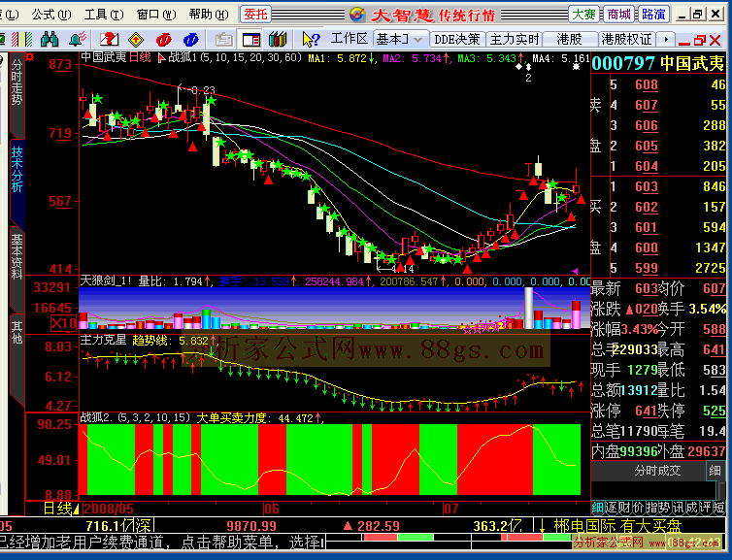
Task: Click the 路演 button
Action: pyautogui.click(x=653, y=15)
